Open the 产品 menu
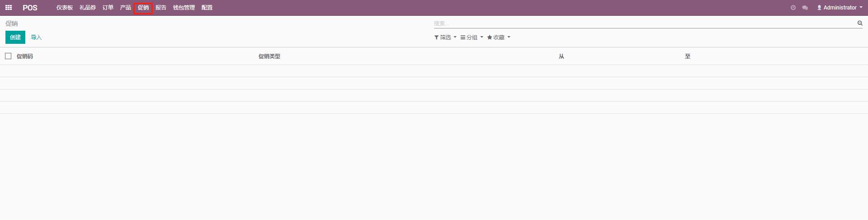Screen dimensions: 868x220 (126, 8)
